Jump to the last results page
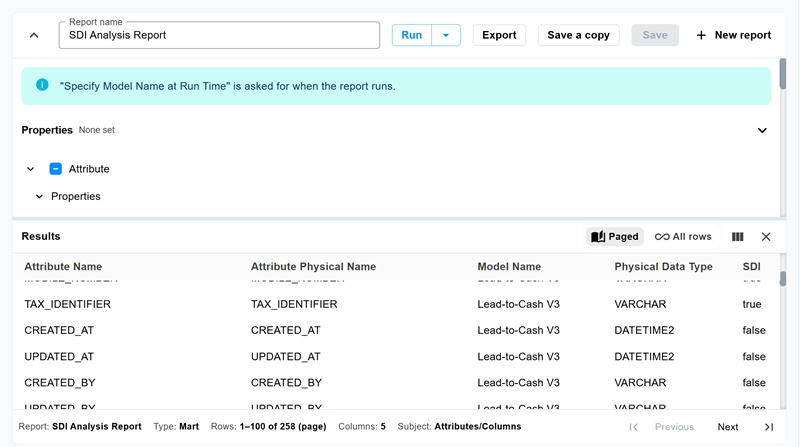Image resolution: width=800 pixels, height=447 pixels. 769,427
